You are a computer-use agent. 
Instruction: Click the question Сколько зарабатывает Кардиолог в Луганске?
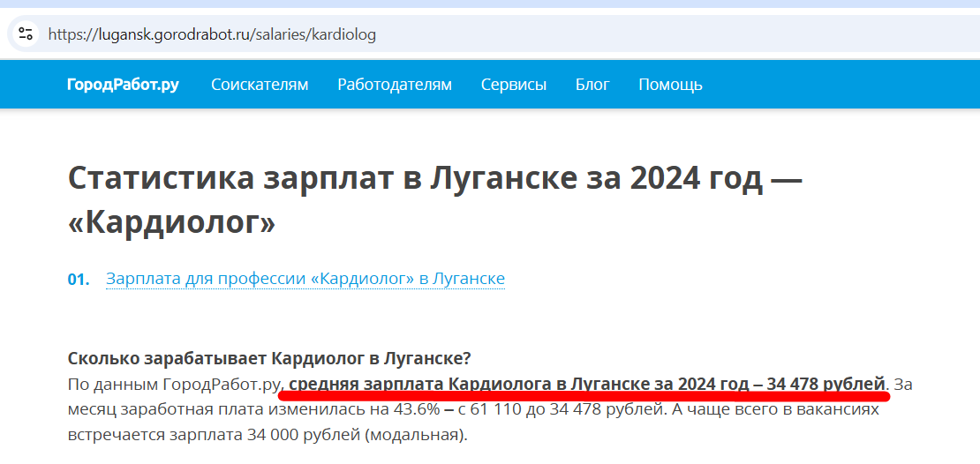tap(269, 359)
